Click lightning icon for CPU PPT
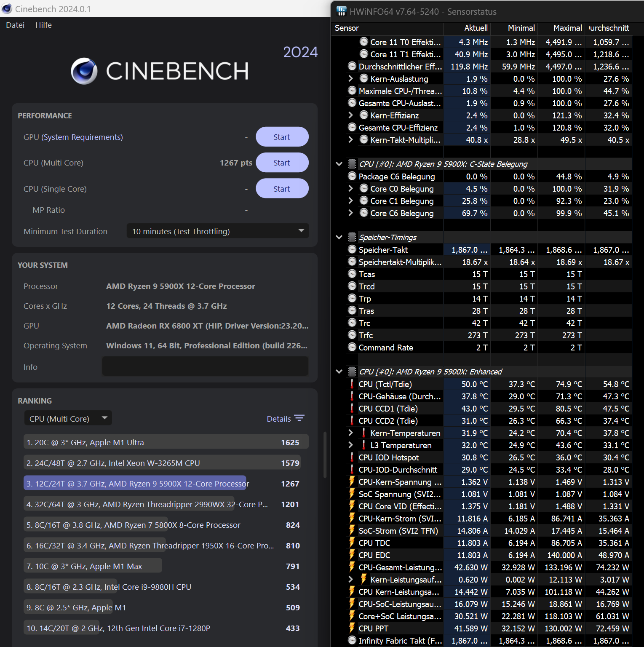Screen dimensions: 644x647 pyautogui.click(x=352, y=628)
